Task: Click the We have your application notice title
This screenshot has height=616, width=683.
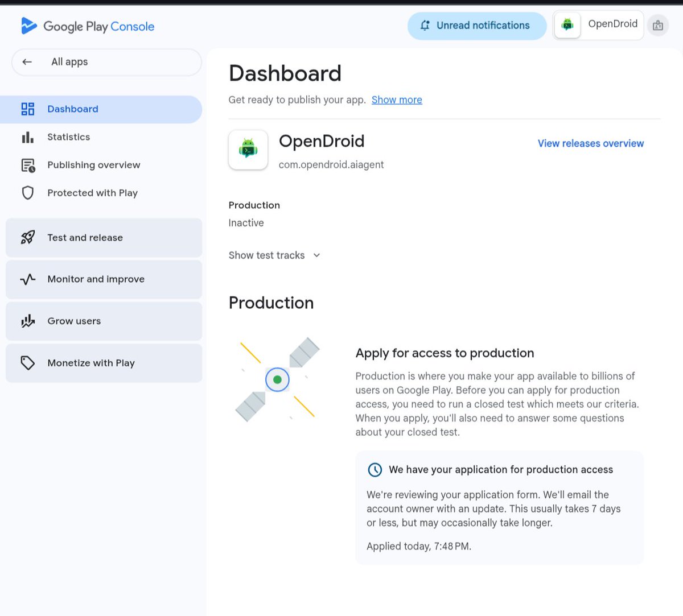Action: click(x=501, y=470)
